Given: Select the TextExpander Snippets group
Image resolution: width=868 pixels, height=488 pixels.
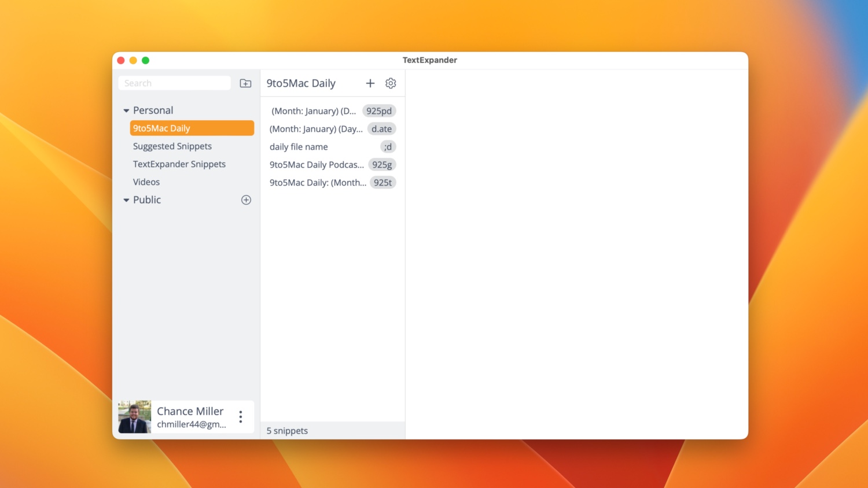Looking at the screenshot, I should [x=179, y=164].
